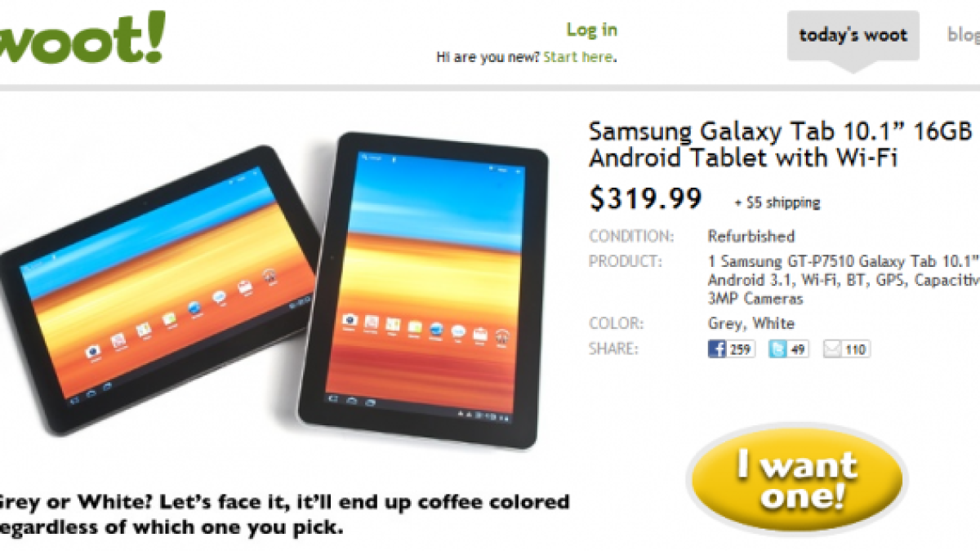Click the Twitter share count 49

[x=798, y=349]
